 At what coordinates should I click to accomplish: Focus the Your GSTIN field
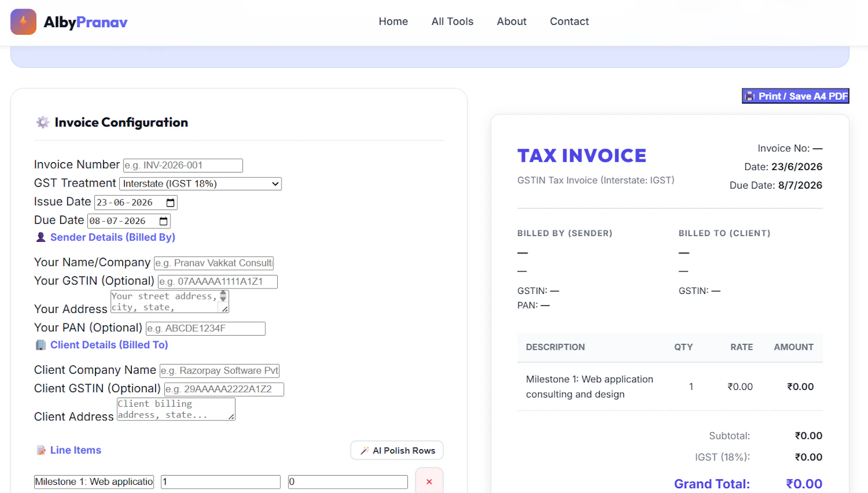click(218, 281)
